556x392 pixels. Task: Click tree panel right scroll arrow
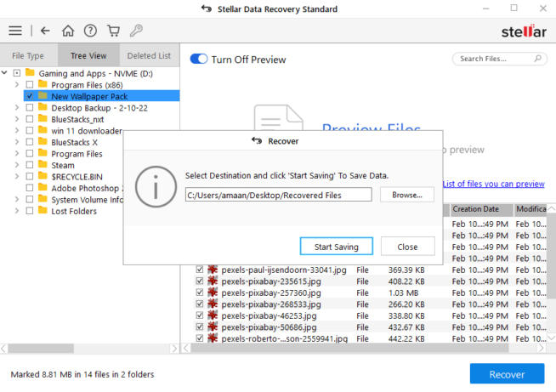[174, 349]
